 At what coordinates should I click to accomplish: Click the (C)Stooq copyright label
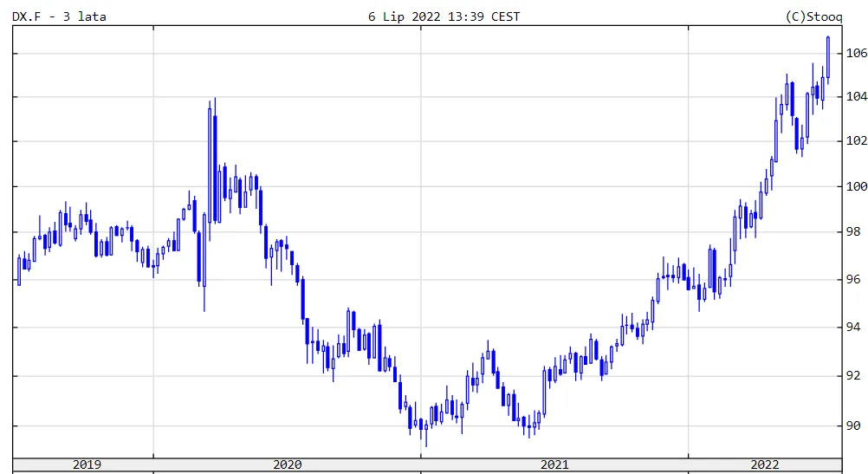[x=813, y=16]
